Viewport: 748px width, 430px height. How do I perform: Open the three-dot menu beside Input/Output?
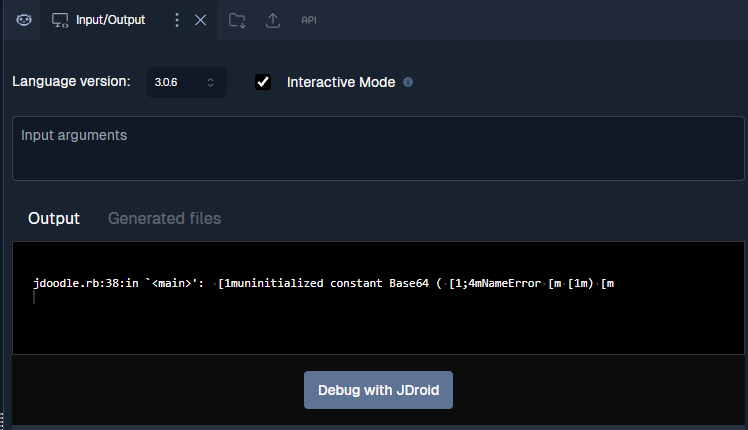[177, 20]
